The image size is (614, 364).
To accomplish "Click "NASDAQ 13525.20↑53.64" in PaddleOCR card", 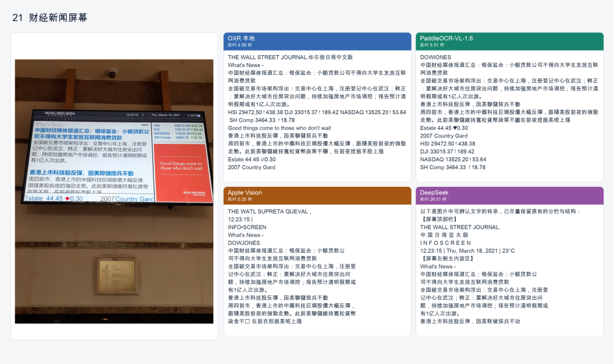I will (x=453, y=160).
